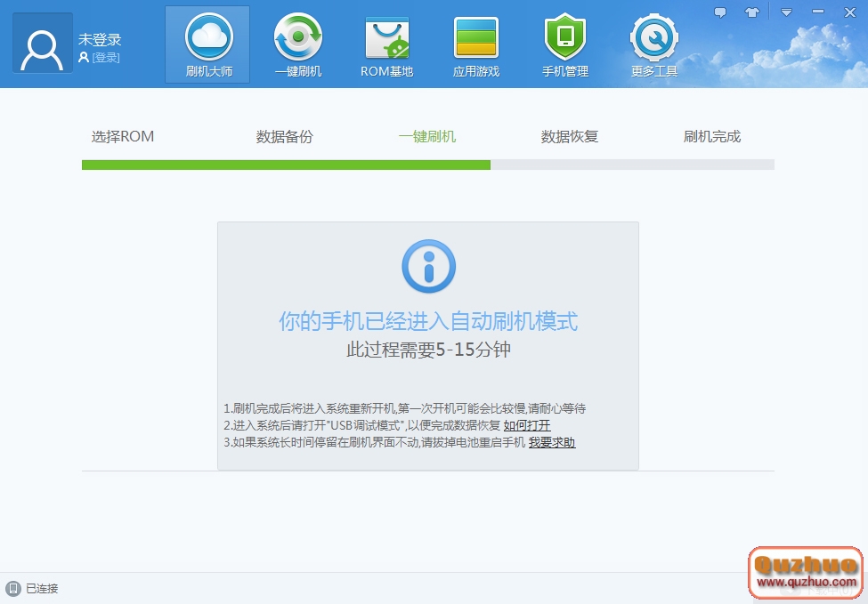Open the main menu dropdown arrow

coord(785,12)
